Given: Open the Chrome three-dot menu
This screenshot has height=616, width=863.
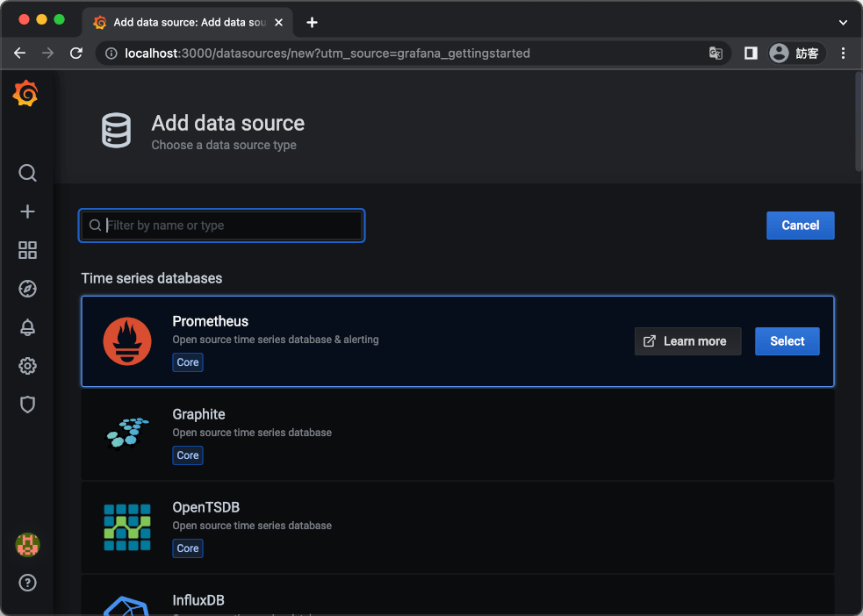Looking at the screenshot, I should tap(843, 54).
